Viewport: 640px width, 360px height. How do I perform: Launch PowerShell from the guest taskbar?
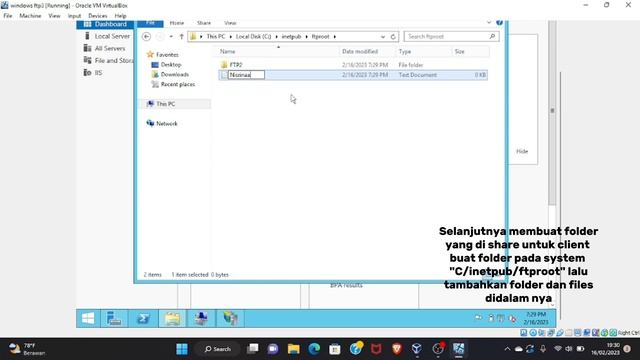[x=143, y=318]
